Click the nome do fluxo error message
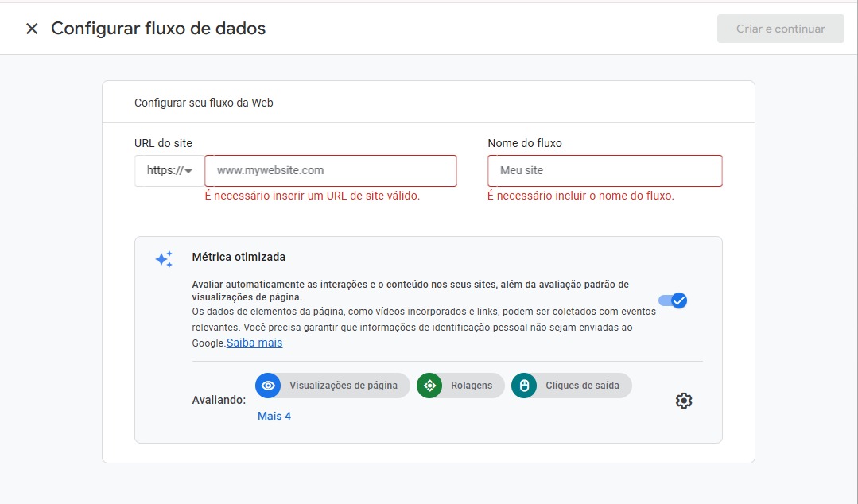Image resolution: width=858 pixels, height=504 pixels. [580, 196]
